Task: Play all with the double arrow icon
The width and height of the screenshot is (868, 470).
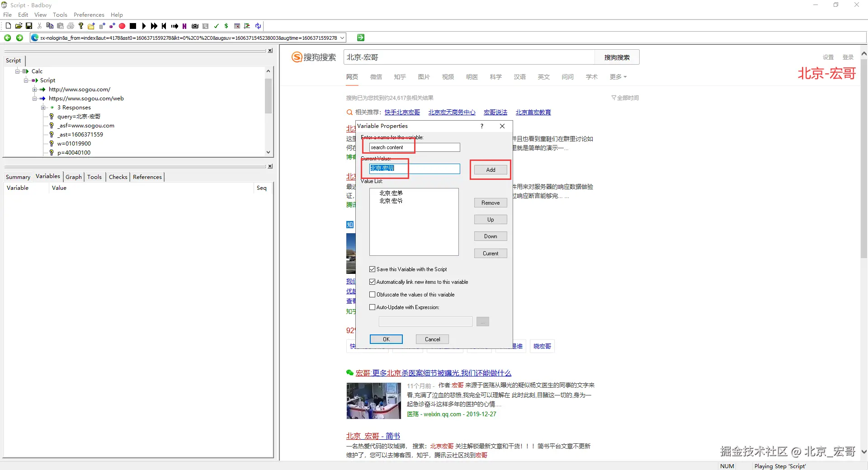Action: [154, 26]
